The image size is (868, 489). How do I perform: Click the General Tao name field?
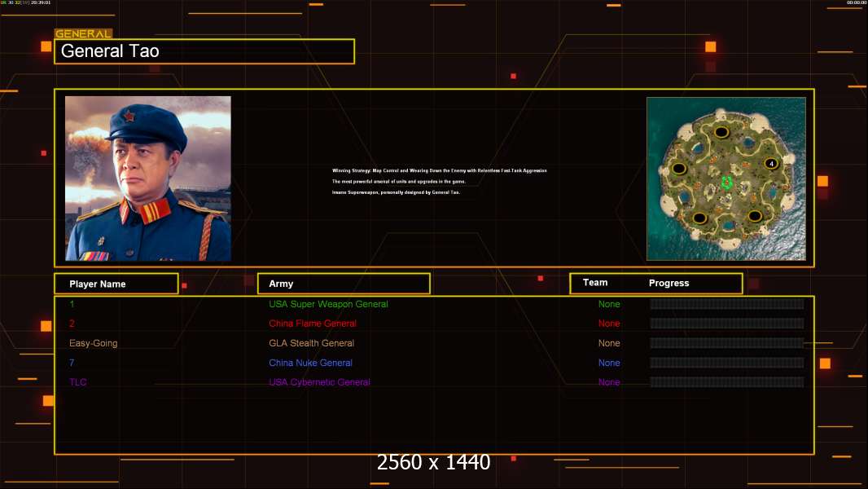(204, 51)
